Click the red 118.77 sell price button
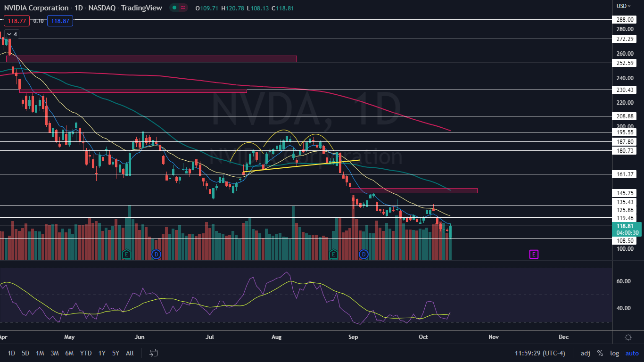The width and height of the screenshot is (644, 362). click(17, 21)
